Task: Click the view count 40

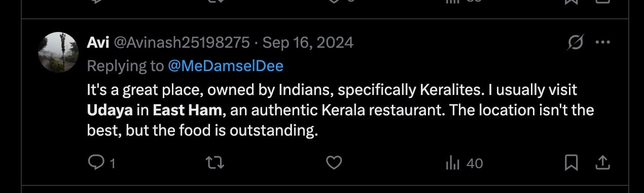Action: (474, 164)
